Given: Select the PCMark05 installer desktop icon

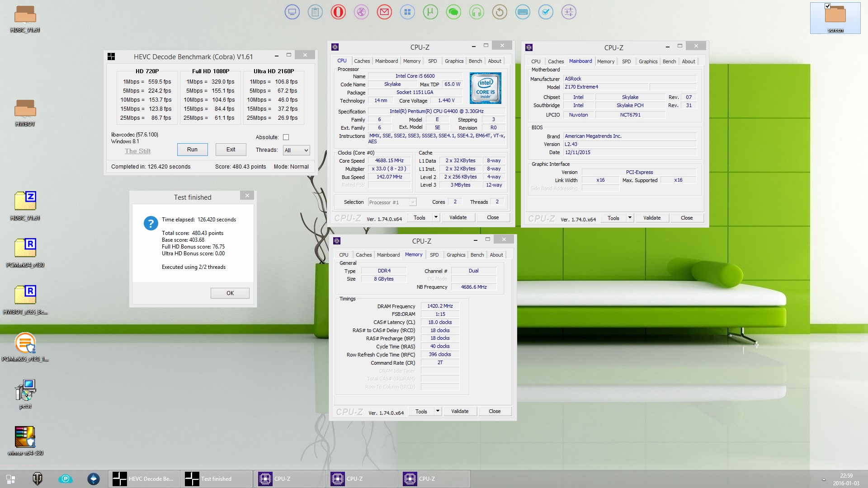Looking at the screenshot, I should pyautogui.click(x=25, y=347).
